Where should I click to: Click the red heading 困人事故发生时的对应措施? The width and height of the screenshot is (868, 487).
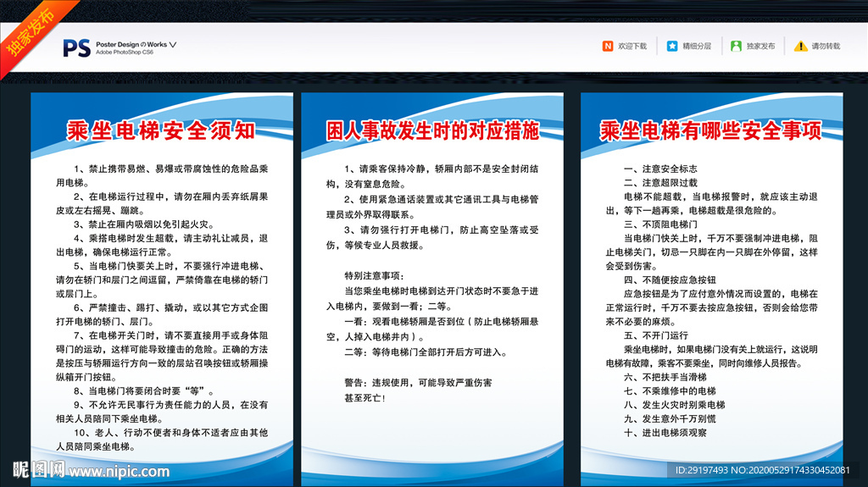coord(432,130)
